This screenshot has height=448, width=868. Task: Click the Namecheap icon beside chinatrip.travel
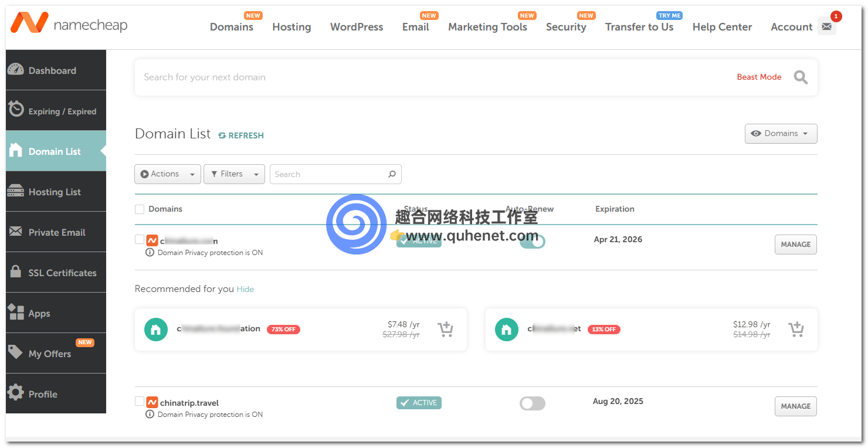point(152,402)
